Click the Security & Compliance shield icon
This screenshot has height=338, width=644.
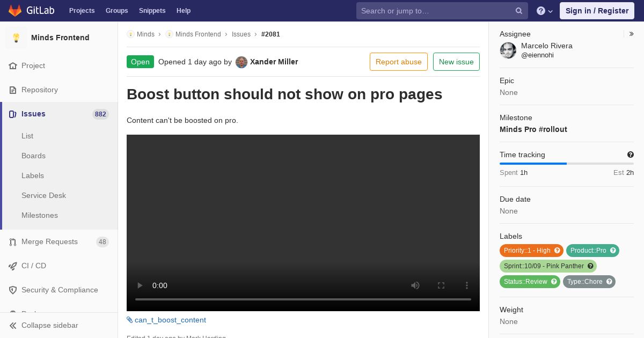(x=13, y=290)
